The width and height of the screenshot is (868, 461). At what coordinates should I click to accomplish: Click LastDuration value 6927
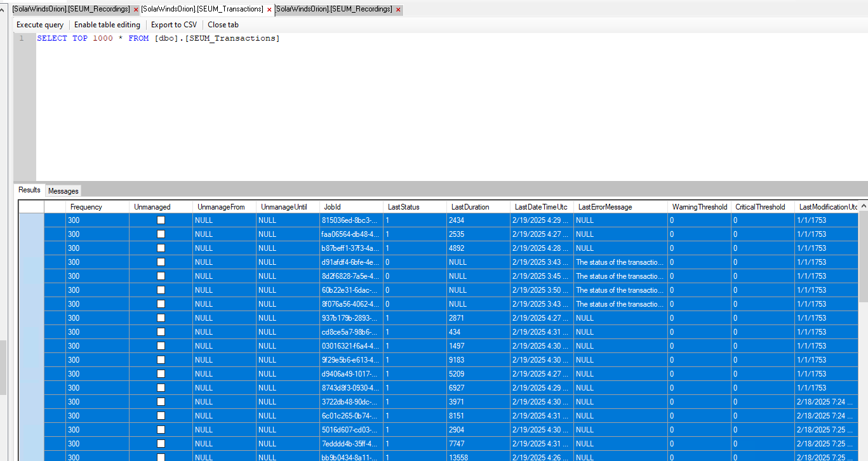coord(478,388)
